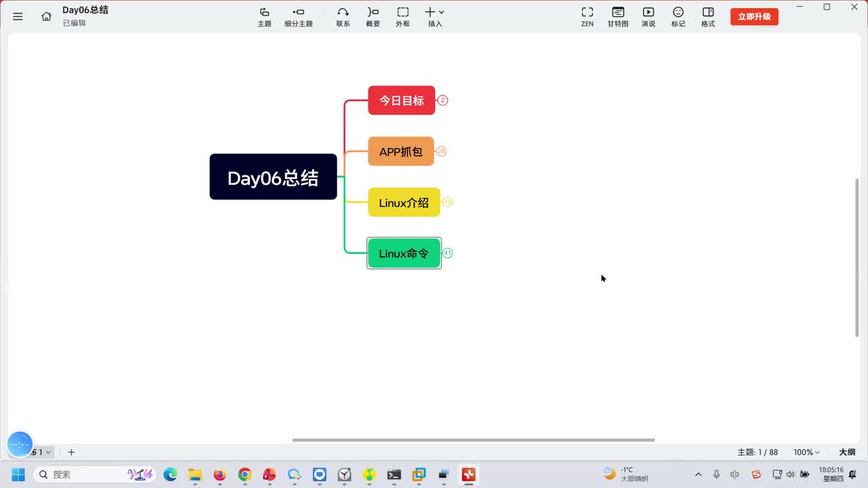Switch to 大纲 outline view
The height and width of the screenshot is (488, 868).
[x=847, y=452]
